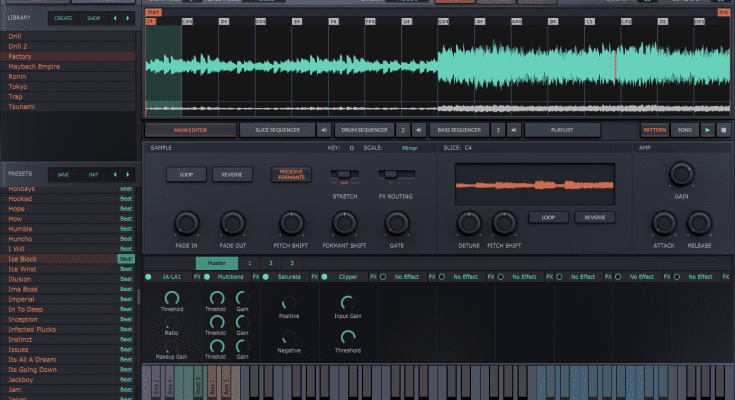Switch to the Drum Sequencer tab
The image size is (735, 400).
(x=367, y=129)
